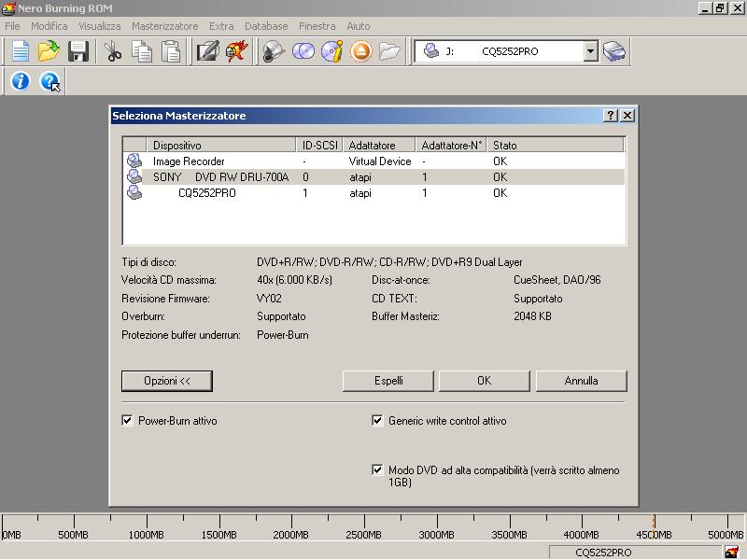Click the Espelli button
The width and height of the screenshot is (747, 560).
click(x=388, y=381)
